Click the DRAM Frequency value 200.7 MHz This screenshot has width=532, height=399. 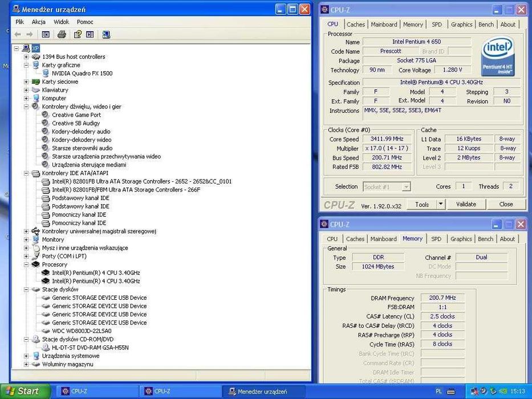pyautogui.click(x=442, y=298)
